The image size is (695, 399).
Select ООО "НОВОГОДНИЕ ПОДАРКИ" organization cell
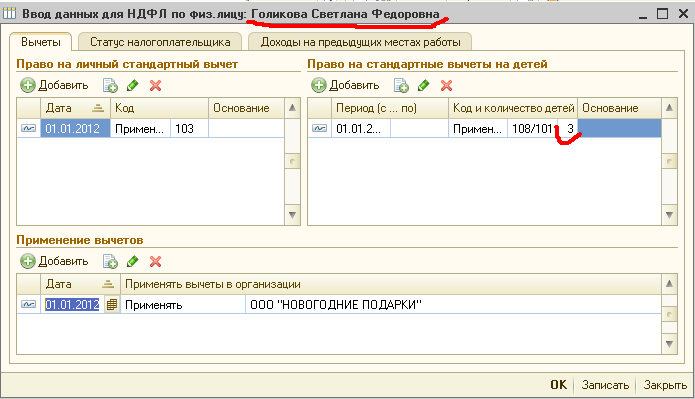(x=453, y=305)
